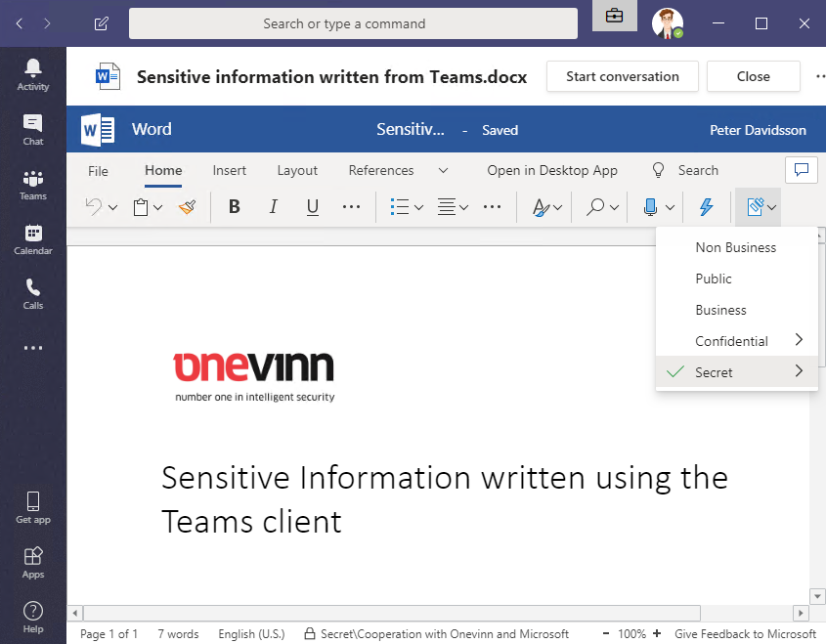Open the File tab

coord(98,171)
